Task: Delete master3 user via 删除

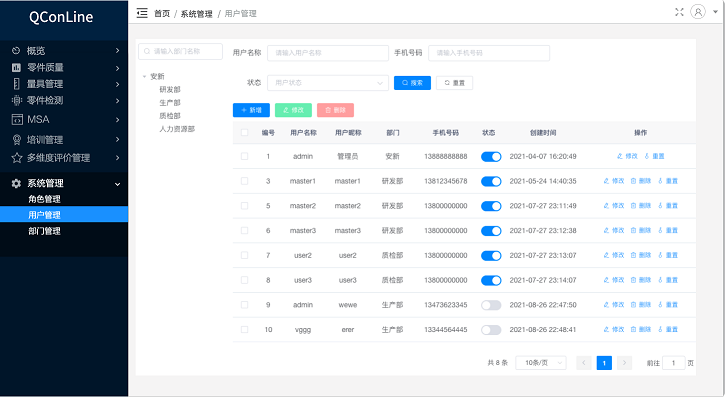Action: (x=641, y=230)
